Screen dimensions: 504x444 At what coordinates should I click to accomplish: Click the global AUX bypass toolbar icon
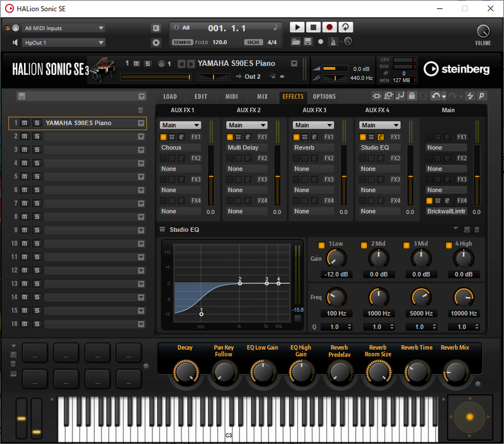tap(388, 96)
